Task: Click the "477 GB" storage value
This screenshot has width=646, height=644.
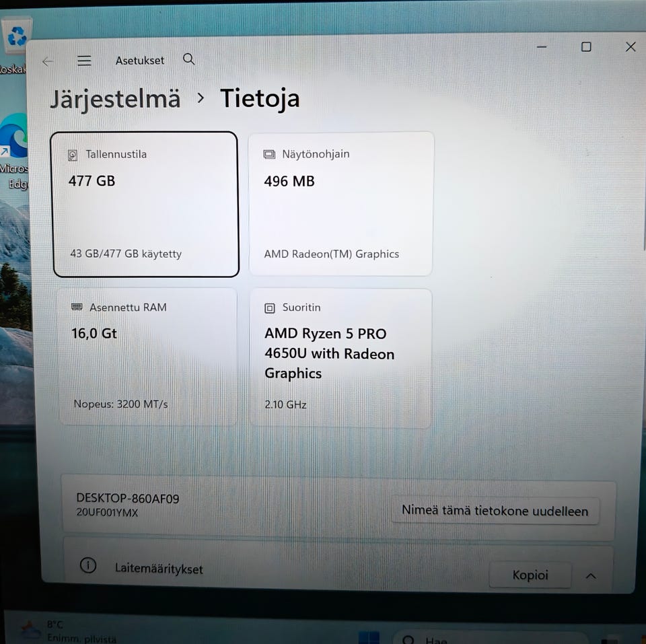Action: click(92, 181)
